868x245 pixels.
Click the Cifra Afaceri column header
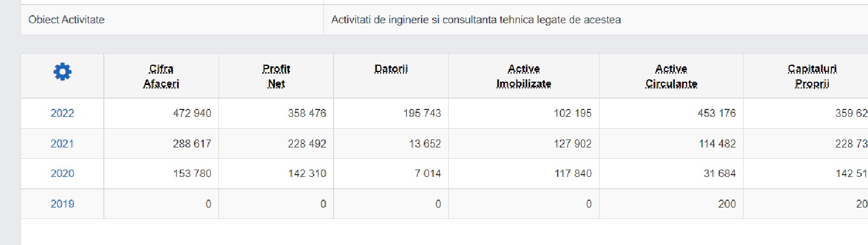(161, 77)
